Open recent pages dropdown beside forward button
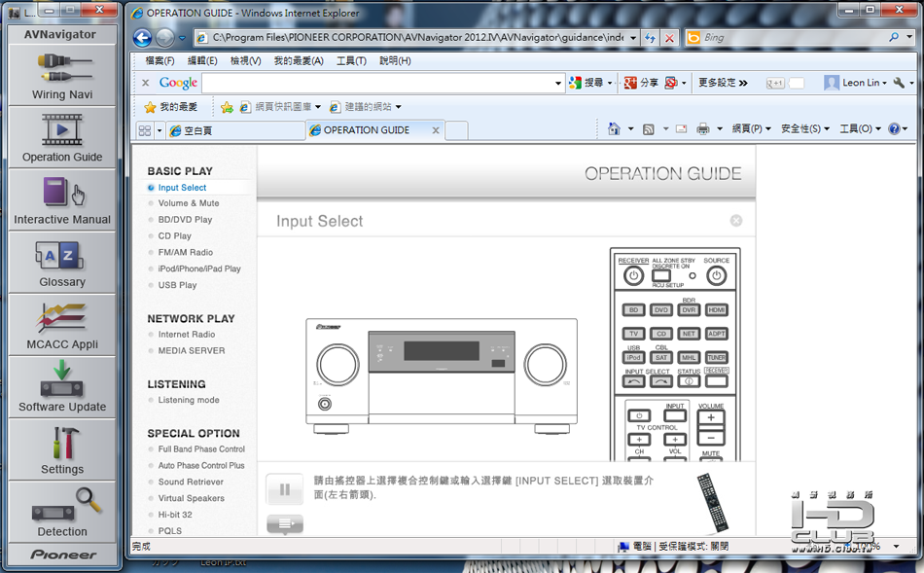 pyautogui.click(x=182, y=38)
